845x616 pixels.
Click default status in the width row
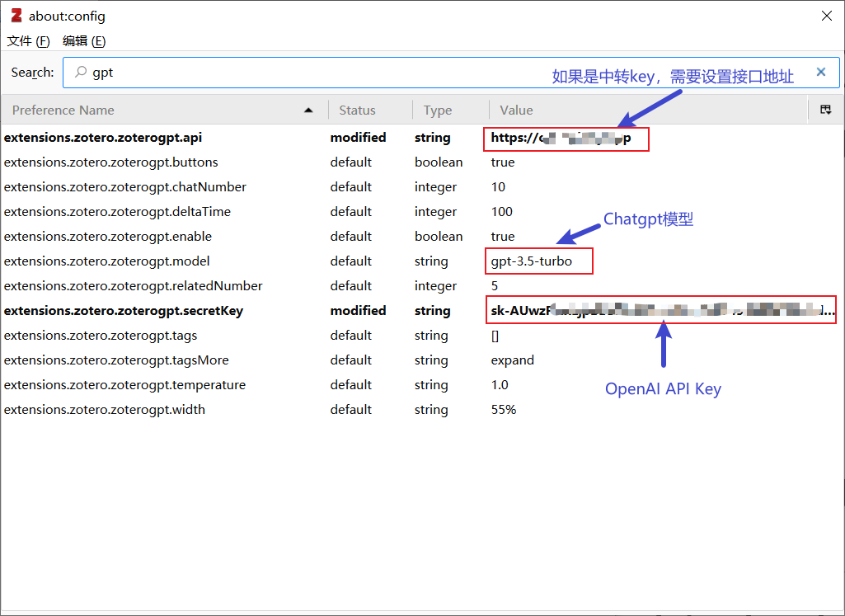pos(351,410)
